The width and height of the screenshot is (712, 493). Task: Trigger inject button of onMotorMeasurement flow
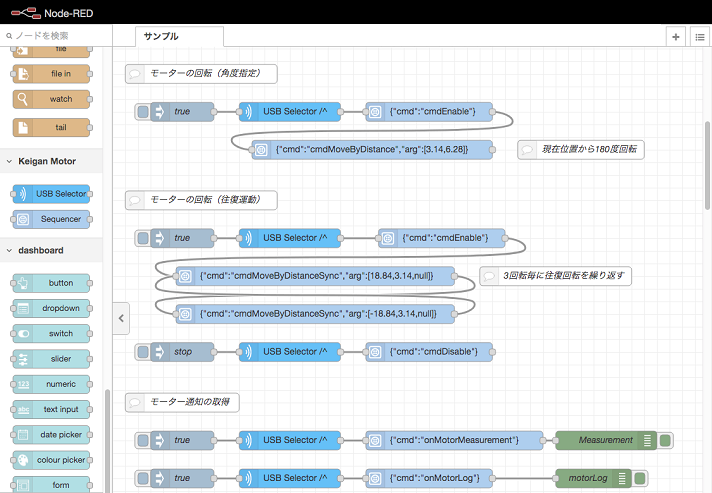click(143, 440)
